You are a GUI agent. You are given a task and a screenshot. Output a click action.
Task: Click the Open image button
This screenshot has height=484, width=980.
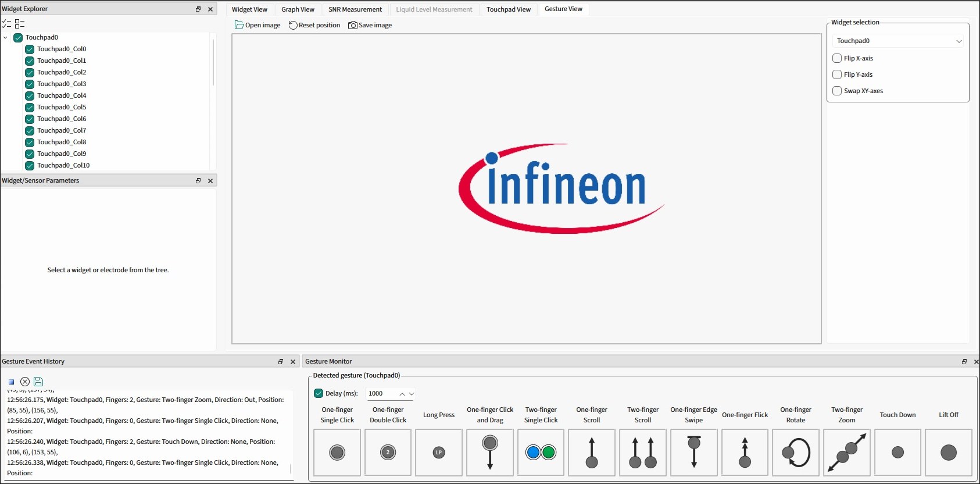(257, 25)
